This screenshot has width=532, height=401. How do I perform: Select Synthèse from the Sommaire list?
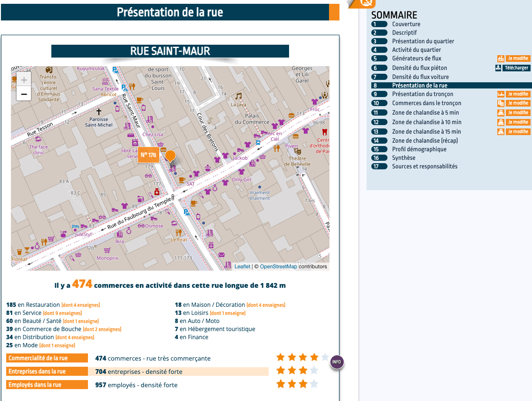(x=404, y=157)
